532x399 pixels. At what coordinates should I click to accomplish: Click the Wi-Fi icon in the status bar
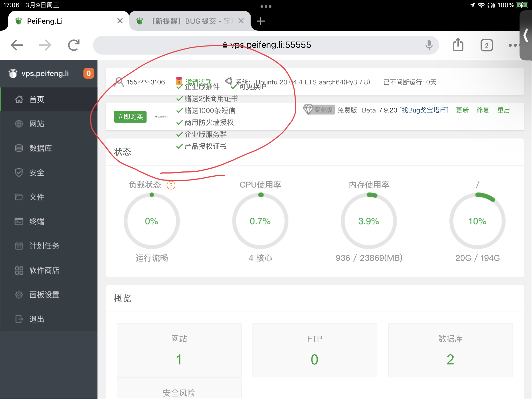[x=481, y=5]
